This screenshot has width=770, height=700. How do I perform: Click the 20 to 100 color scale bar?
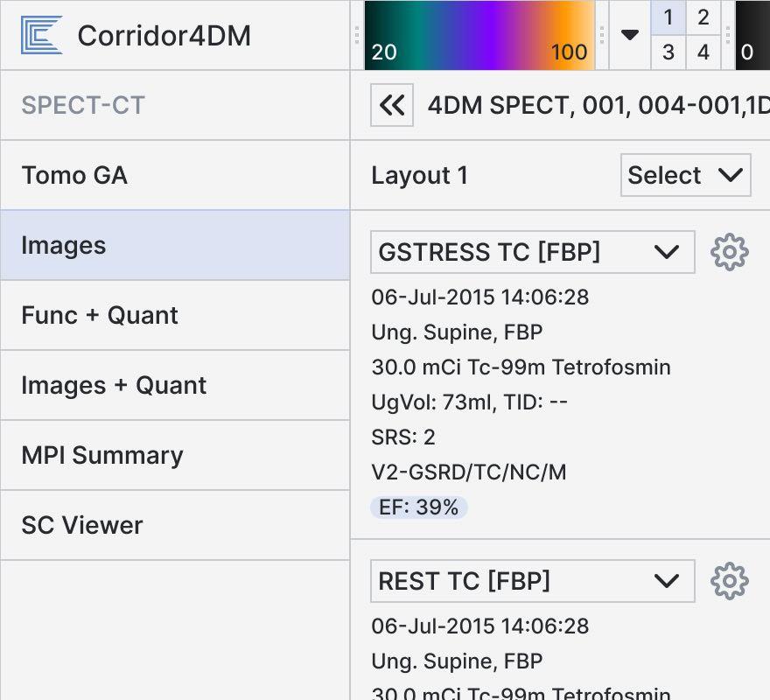479,35
